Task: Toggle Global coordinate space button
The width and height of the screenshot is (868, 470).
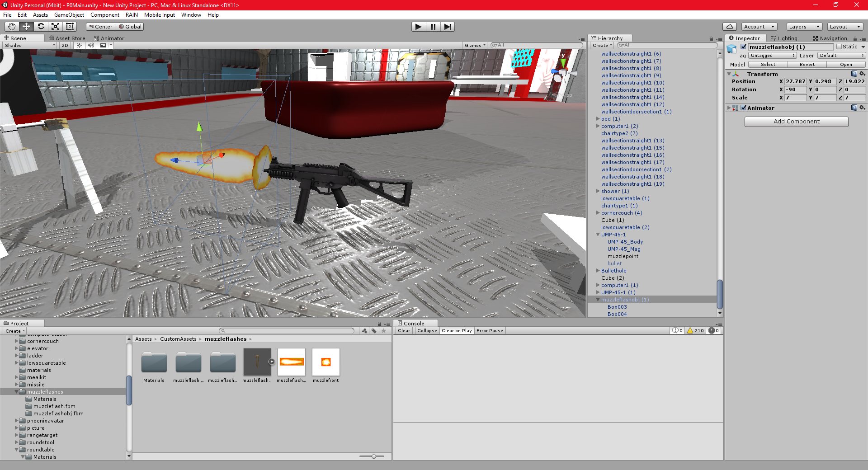Action: (130, 27)
